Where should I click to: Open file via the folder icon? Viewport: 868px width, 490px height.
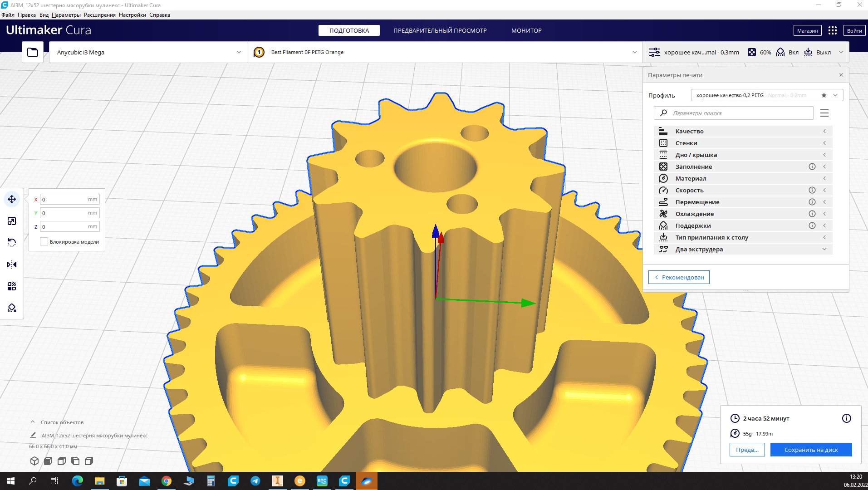pos(33,52)
